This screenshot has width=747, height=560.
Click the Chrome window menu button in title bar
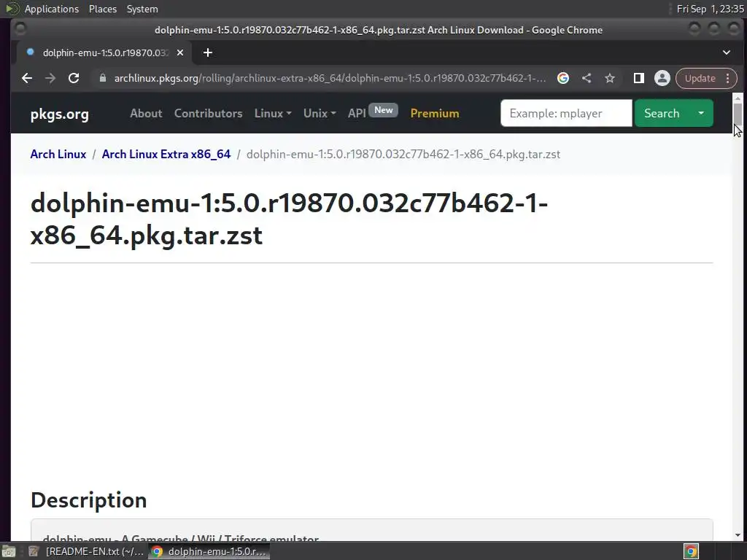[20, 29]
